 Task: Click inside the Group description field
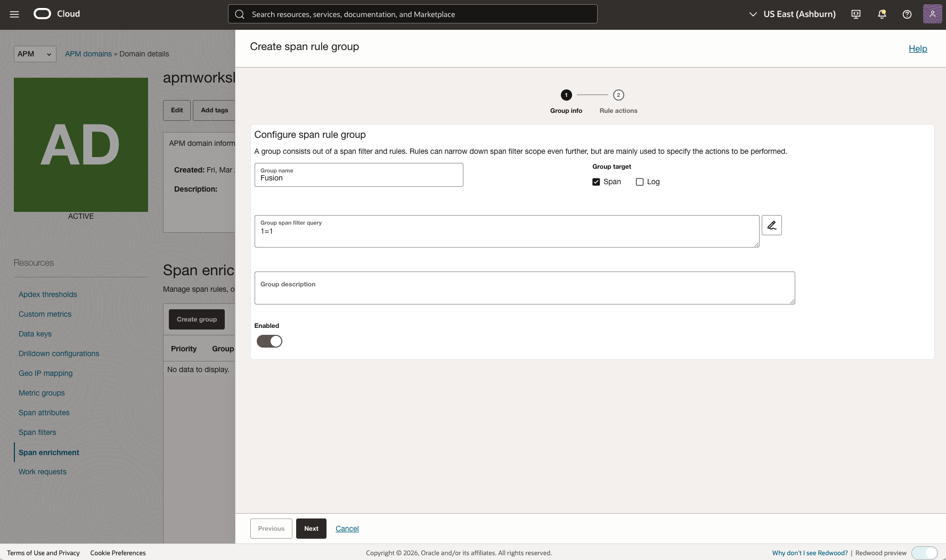pos(525,288)
